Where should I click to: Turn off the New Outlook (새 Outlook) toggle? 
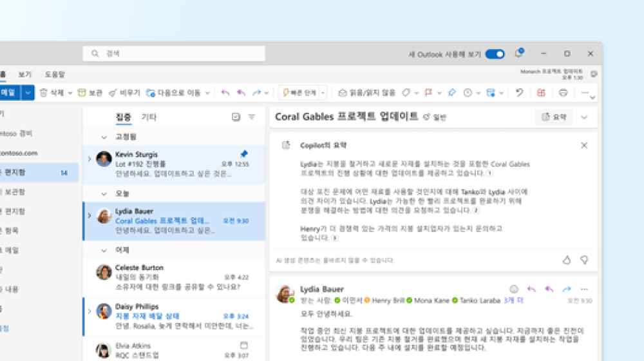tap(495, 54)
